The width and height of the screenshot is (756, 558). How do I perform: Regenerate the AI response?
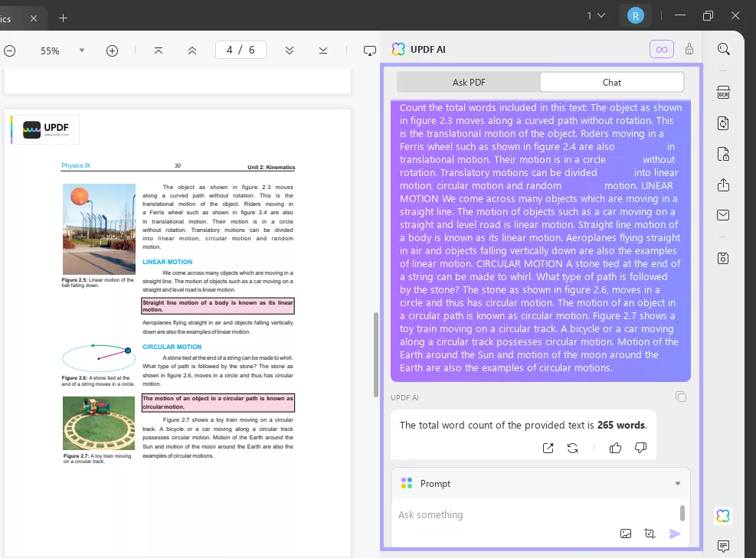pyautogui.click(x=573, y=448)
